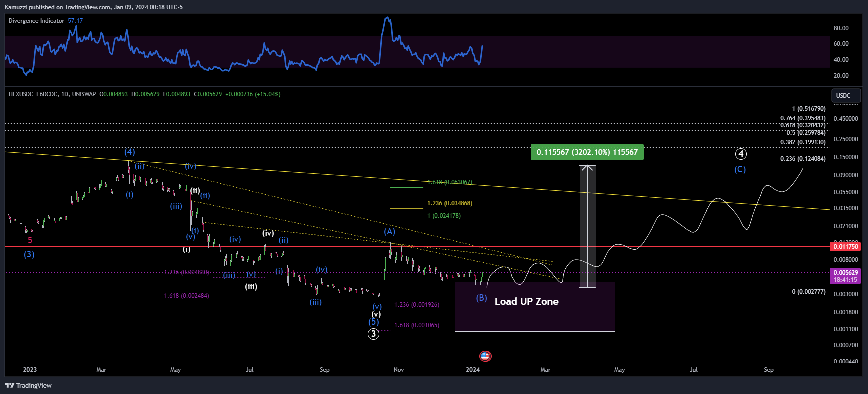Select Fibonacci label 1 (0.516790)
The width and height of the screenshot is (868, 394).
(x=809, y=109)
